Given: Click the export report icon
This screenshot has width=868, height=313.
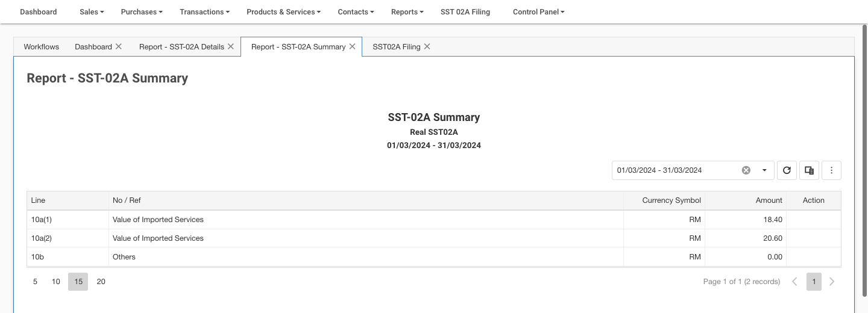Looking at the screenshot, I should pyautogui.click(x=810, y=170).
